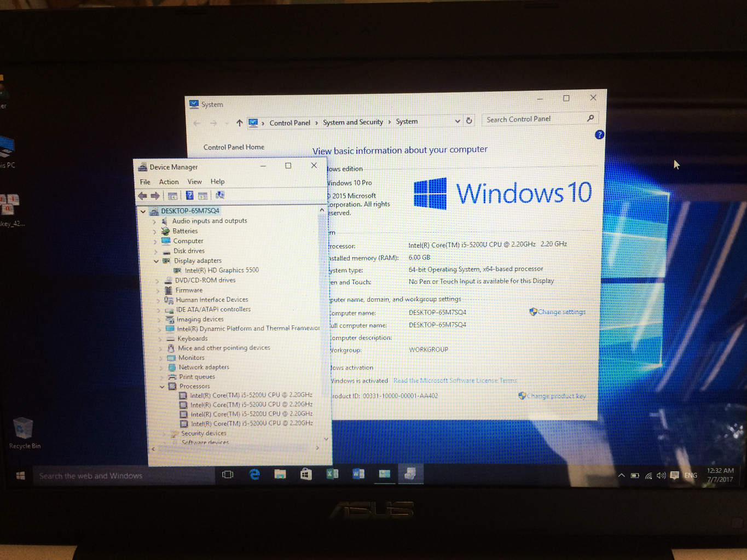
Task: Select Security devices category
Action: click(x=204, y=433)
